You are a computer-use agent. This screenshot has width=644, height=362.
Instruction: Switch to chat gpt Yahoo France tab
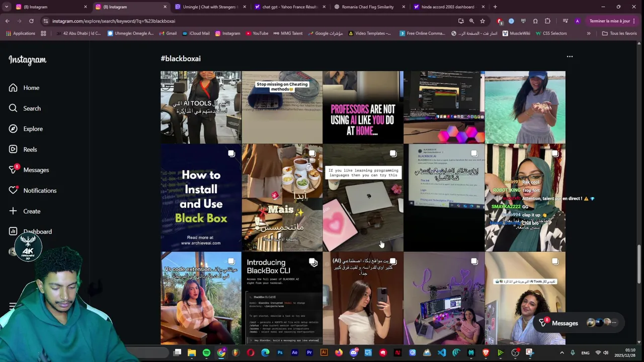(290, 7)
